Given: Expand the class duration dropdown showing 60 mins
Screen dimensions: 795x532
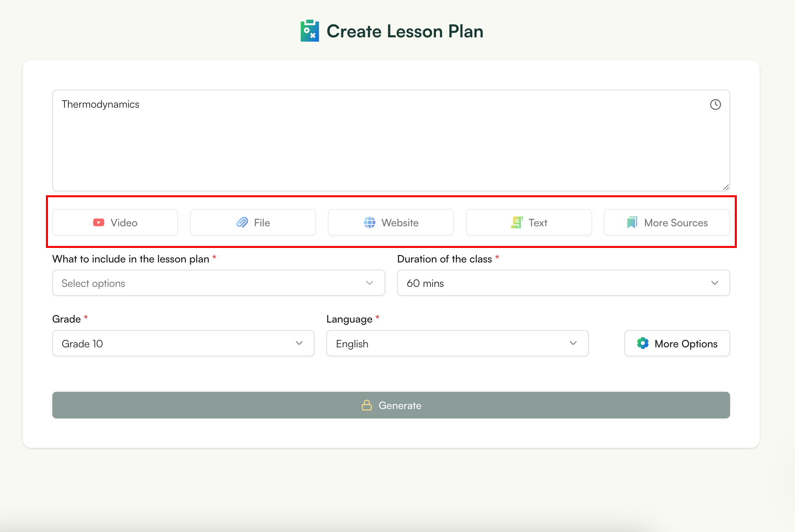Looking at the screenshot, I should coord(563,283).
